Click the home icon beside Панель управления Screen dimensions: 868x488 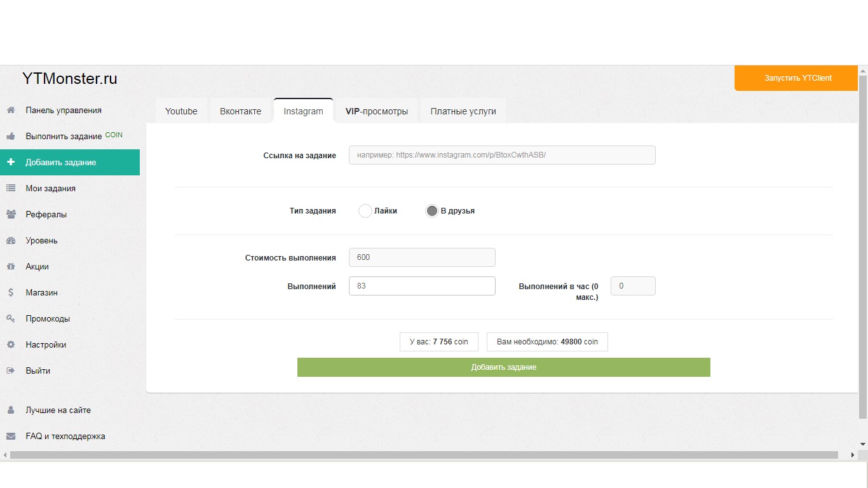coord(11,111)
